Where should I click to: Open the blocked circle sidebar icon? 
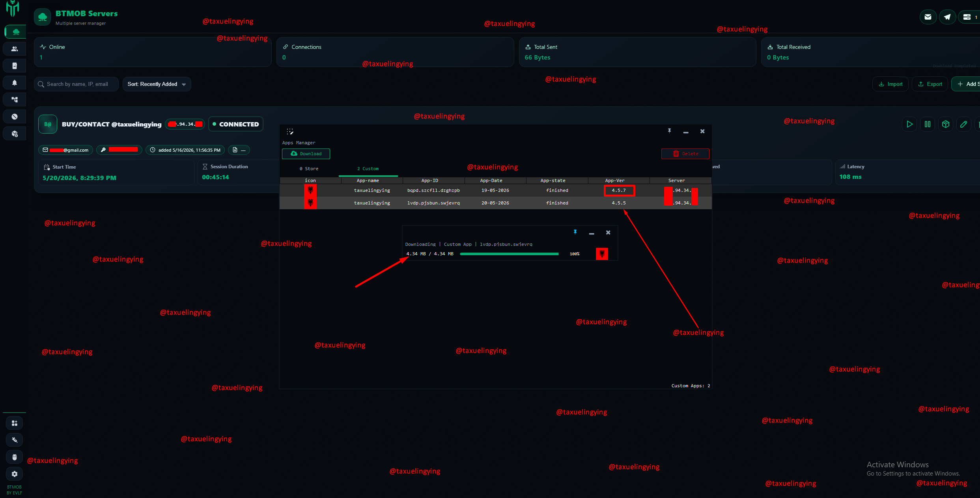coord(15,117)
